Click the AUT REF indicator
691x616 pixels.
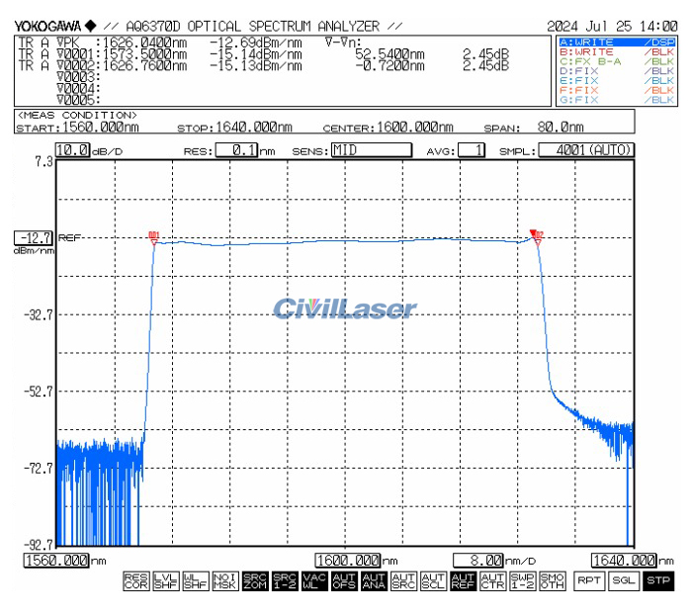coord(463,580)
